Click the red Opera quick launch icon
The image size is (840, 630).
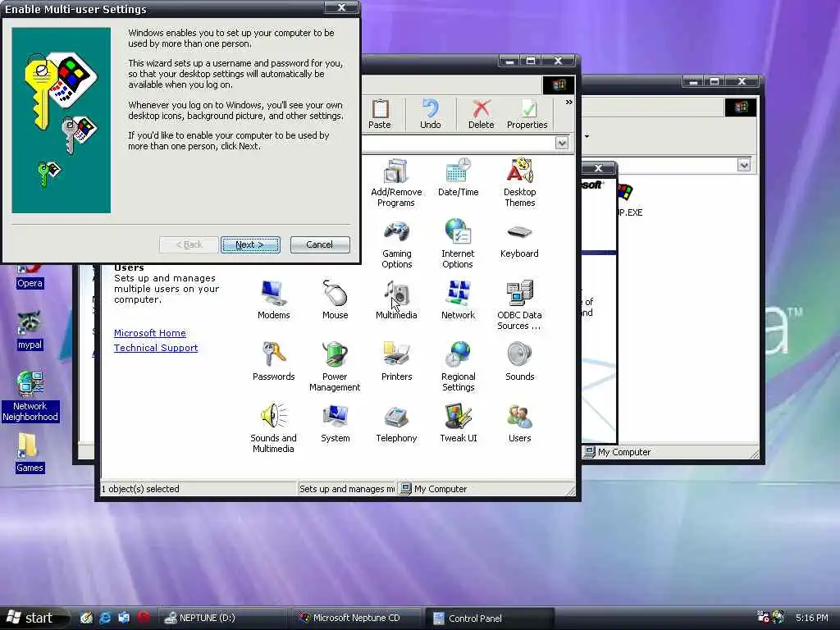tap(143, 618)
